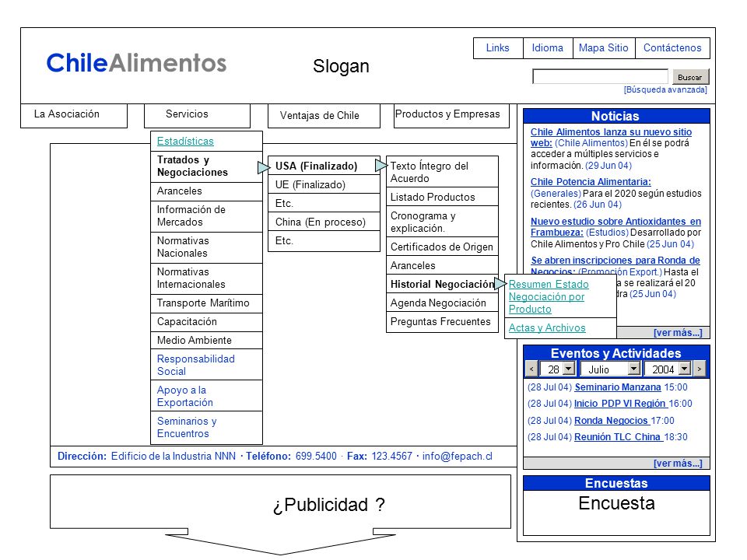Viewport: 747px width, 560px height.
Task: Click ver más under Noticias
Action: pyautogui.click(x=678, y=332)
